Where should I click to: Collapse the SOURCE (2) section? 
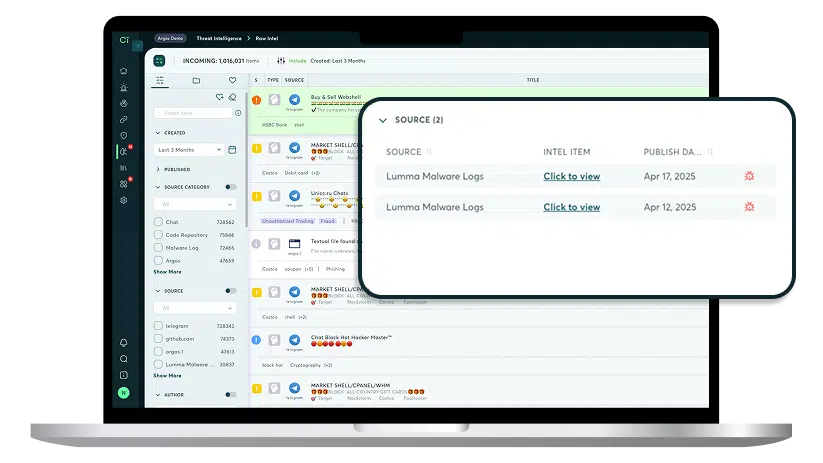tap(381, 120)
